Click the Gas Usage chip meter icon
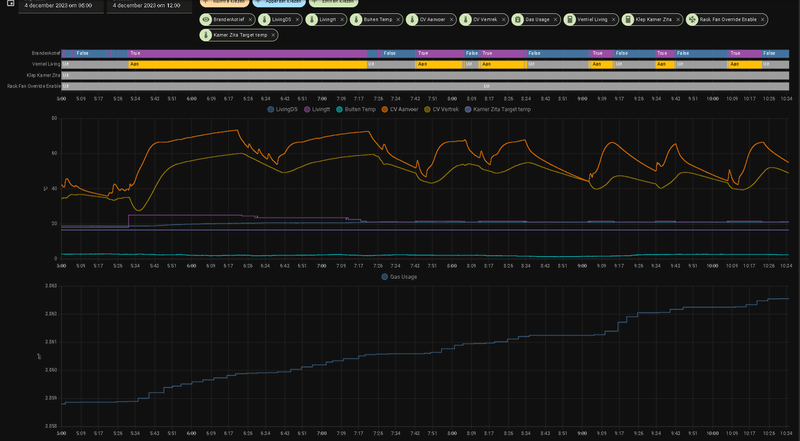 pyautogui.click(x=518, y=19)
